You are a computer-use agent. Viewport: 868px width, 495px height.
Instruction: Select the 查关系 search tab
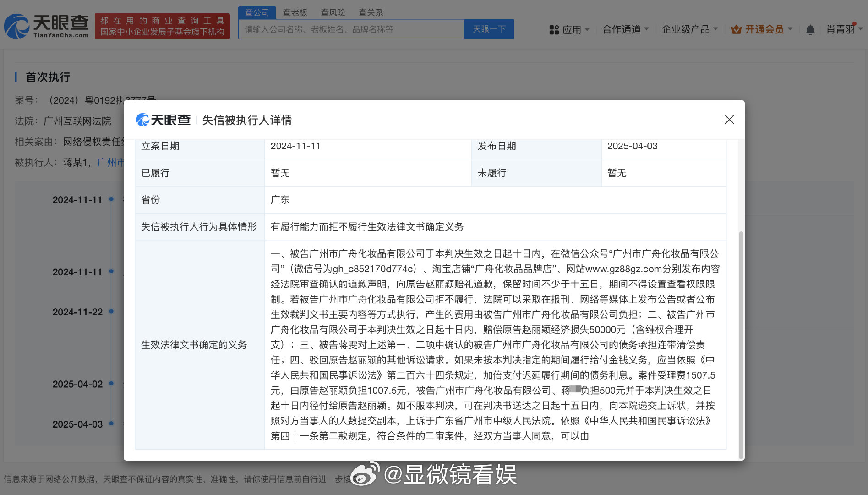371,12
